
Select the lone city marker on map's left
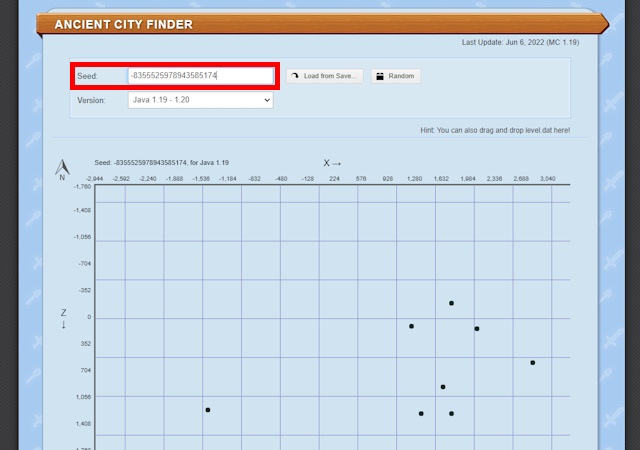click(x=207, y=410)
